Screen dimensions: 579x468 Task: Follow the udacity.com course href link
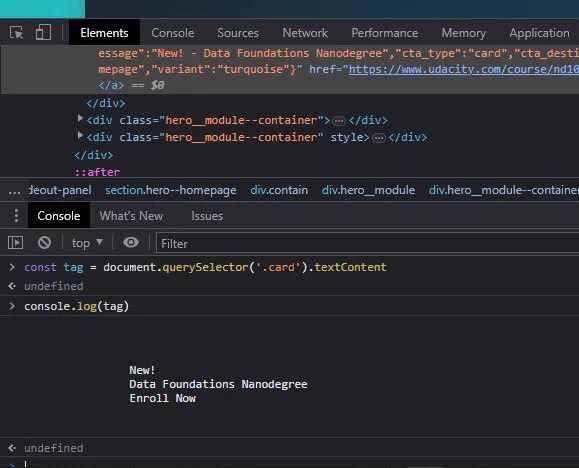464,69
